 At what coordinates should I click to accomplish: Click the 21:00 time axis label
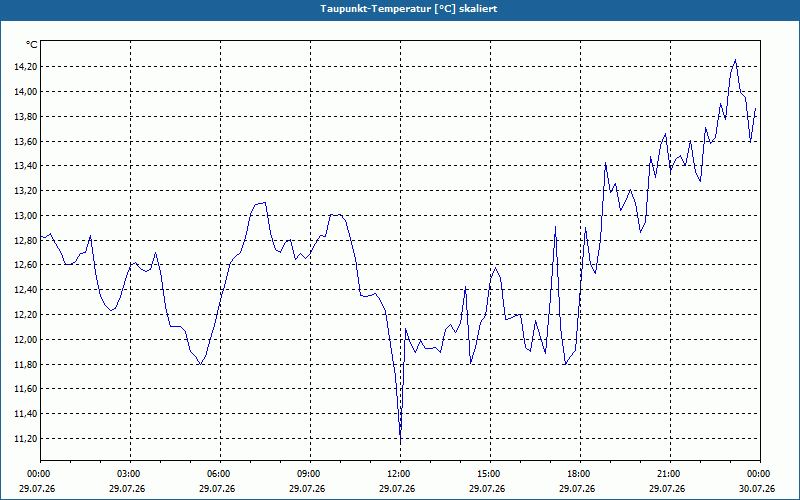tap(670, 474)
